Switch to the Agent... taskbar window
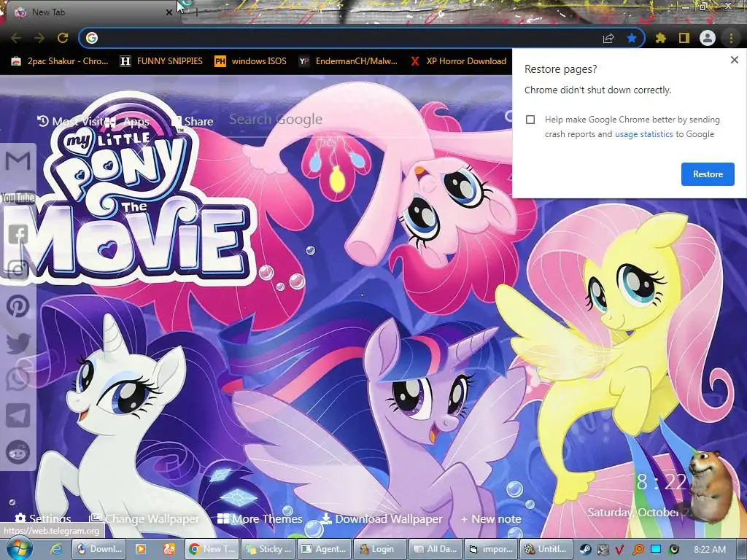The height and width of the screenshot is (560, 747). point(324,549)
